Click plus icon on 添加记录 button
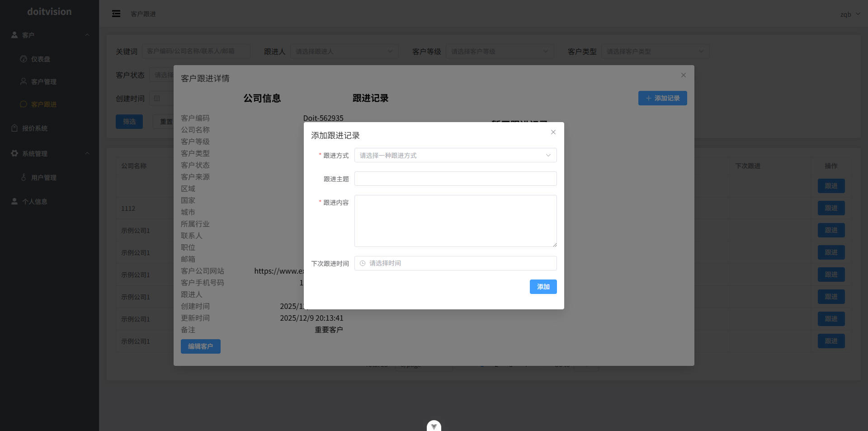This screenshot has width=868, height=431. (649, 98)
